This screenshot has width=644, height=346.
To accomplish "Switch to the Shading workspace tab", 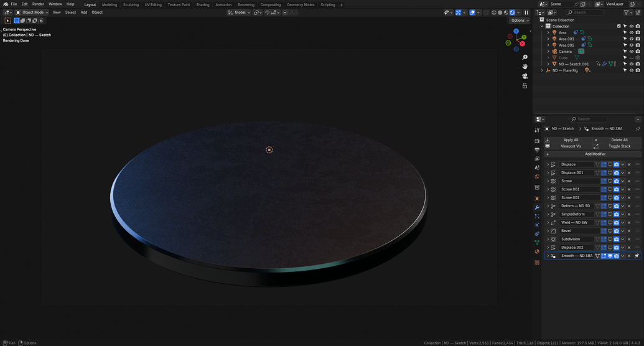I will point(202,4).
